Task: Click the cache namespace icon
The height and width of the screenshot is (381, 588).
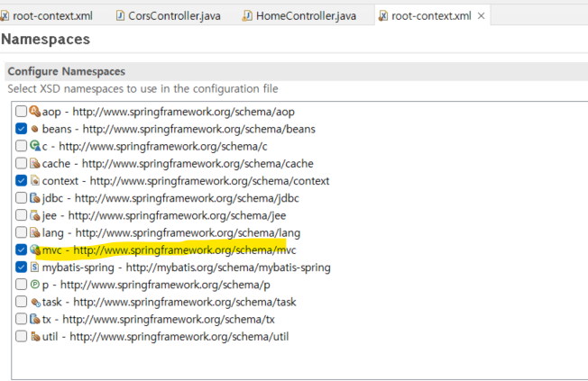Action: coord(35,163)
